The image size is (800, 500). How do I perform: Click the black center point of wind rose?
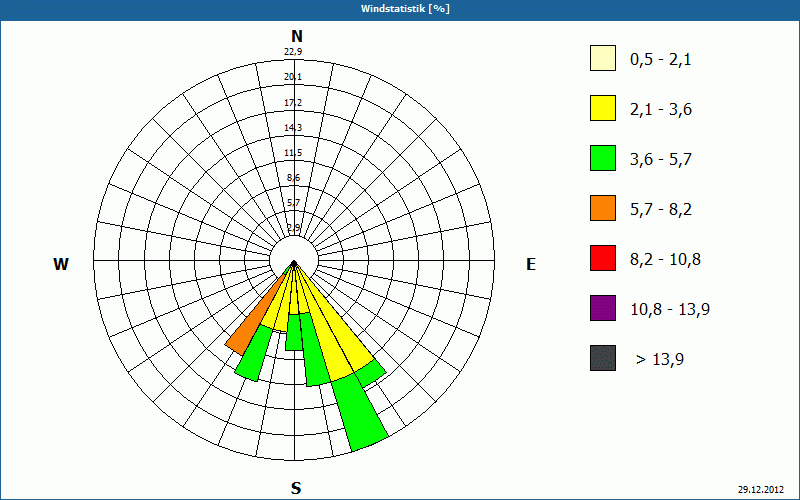[x=294, y=263]
